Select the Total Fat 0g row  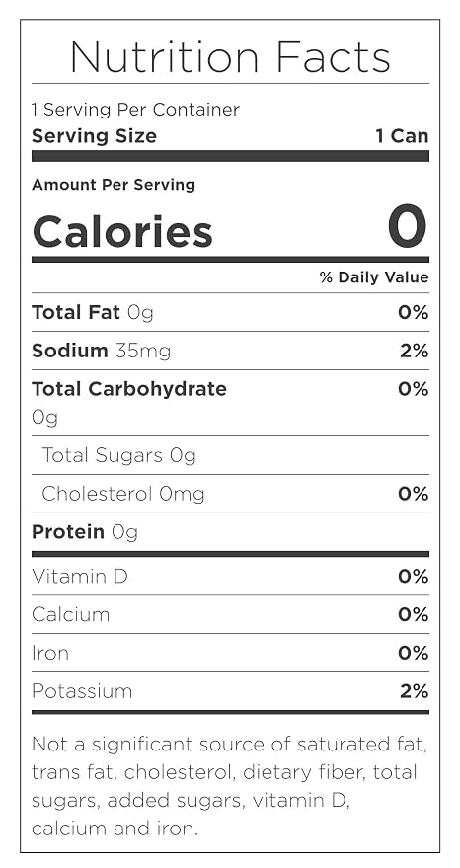(230, 313)
